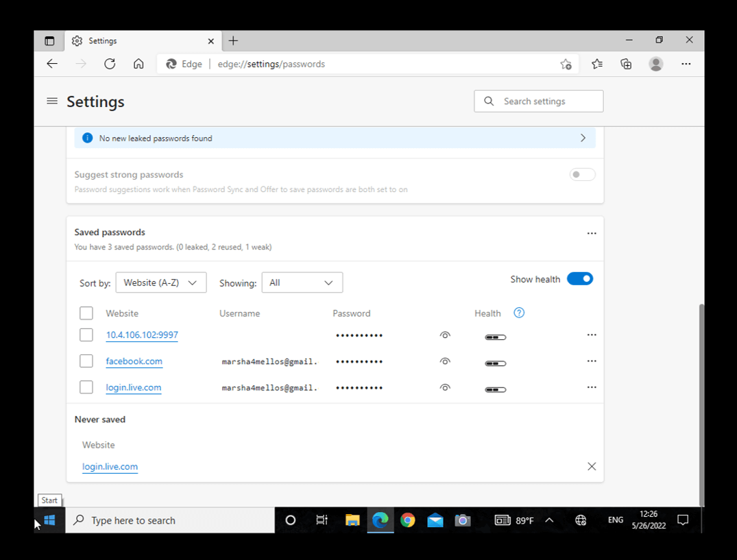Viewport: 737px width, 560px height.
Task: Close the Settings tab
Action: (x=211, y=41)
